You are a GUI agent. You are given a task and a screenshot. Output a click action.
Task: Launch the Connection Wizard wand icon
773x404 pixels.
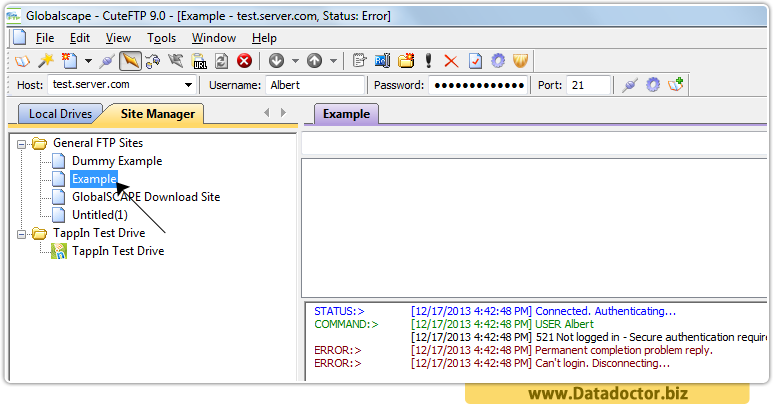(x=46, y=61)
